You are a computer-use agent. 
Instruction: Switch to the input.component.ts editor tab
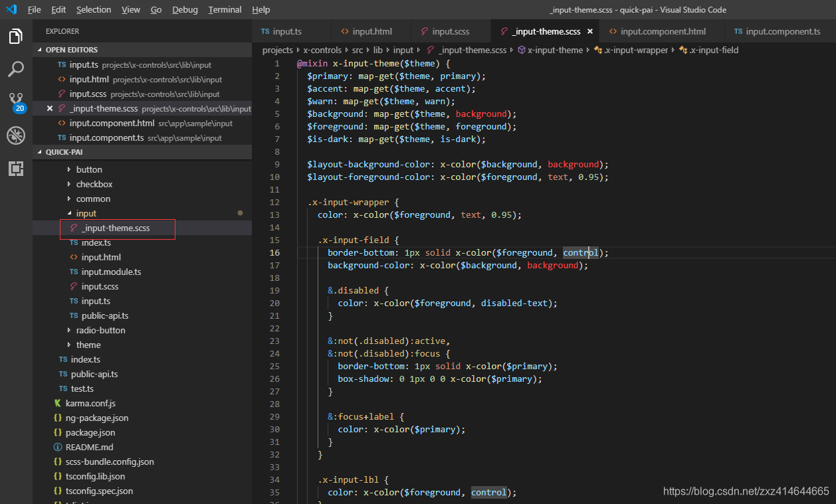[781, 31]
